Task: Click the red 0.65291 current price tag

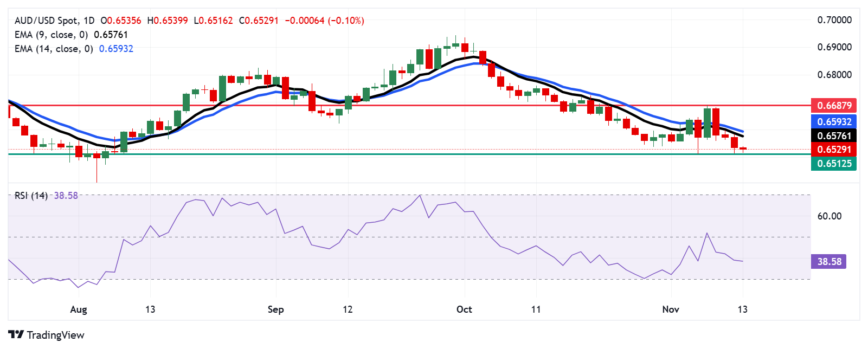Action: point(834,149)
